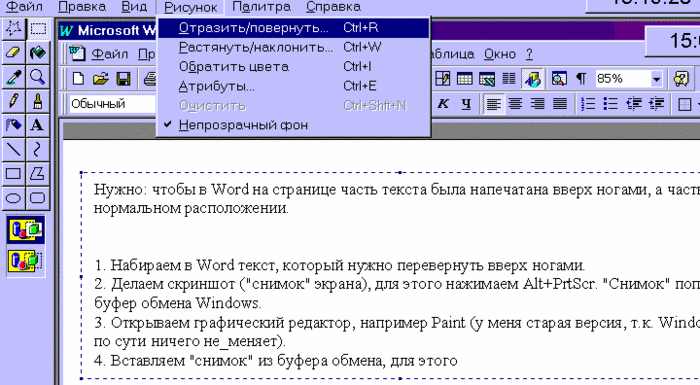Toggle Word's underline Ч button
Viewport: 700px width, 385px height.
[466, 104]
